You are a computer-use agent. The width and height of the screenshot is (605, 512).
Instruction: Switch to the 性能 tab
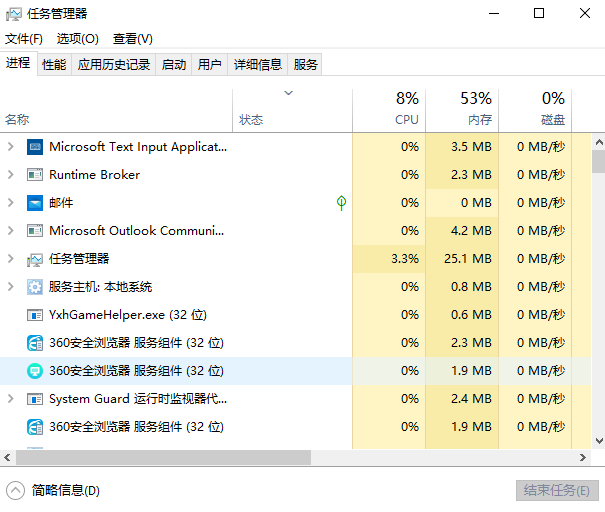pyautogui.click(x=54, y=64)
